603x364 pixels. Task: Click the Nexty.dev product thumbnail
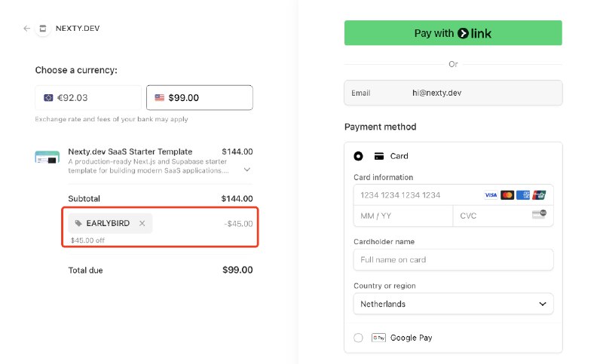point(47,158)
